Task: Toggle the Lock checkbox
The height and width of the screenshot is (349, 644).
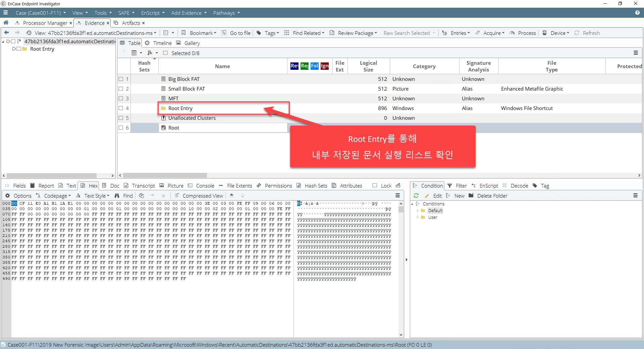Action: 375,185
